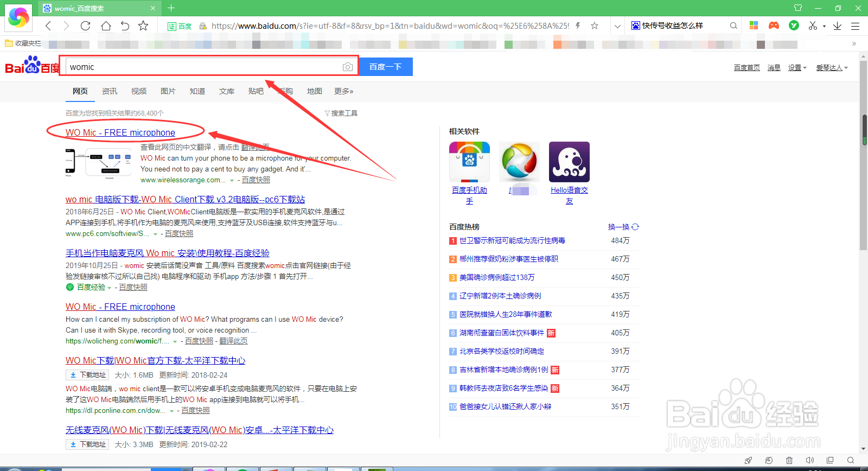Open the home page icon
Screen dimensions: 868x471
tap(106, 26)
